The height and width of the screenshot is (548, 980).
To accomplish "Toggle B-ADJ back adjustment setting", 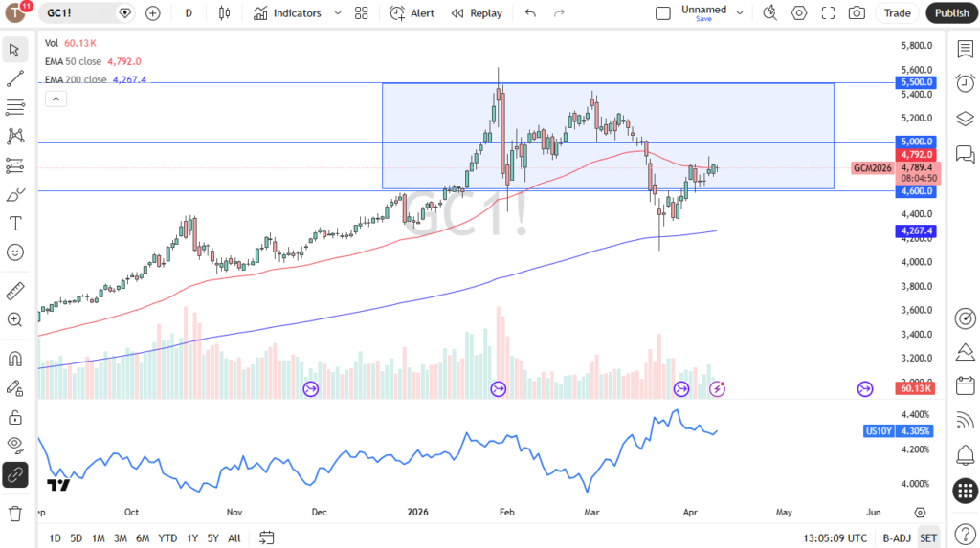I will (897, 537).
